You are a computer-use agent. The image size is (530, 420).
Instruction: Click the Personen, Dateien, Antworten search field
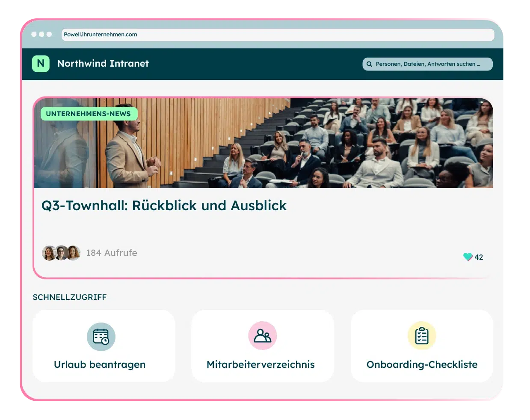click(x=428, y=64)
